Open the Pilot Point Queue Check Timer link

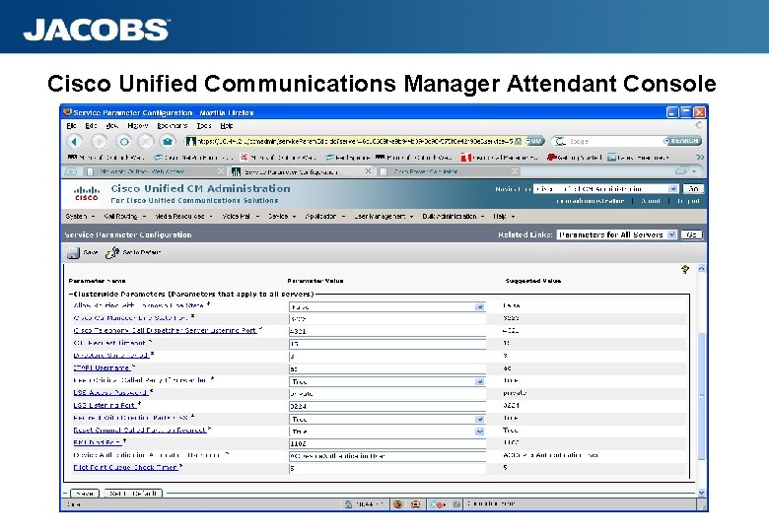[x=125, y=467]
